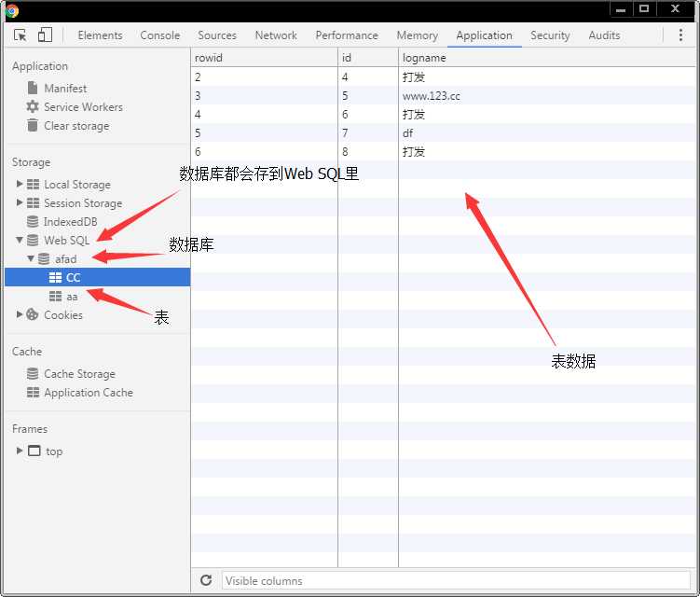Select Service Workers in the sidebar
This screenshot has width=700, height=597.
[x=83, y=107]
